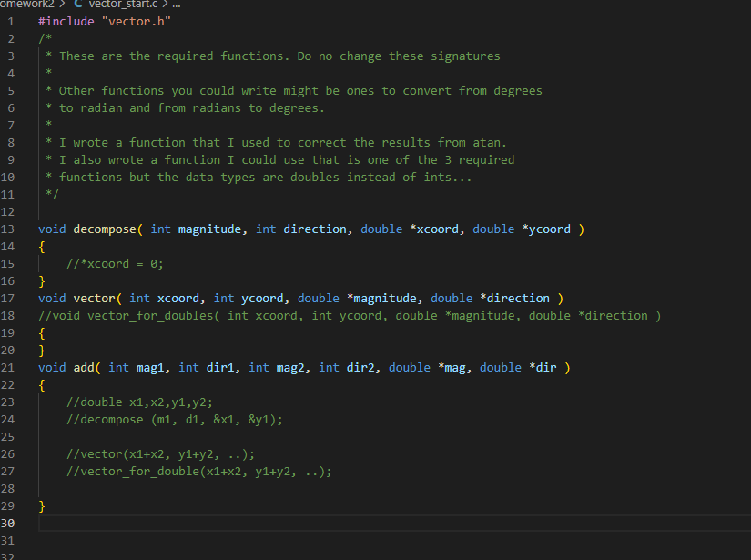Click the breadcrumb ellipsis after vector_start.c
Viewport: 751px width, 560px height.
[177, 5]
